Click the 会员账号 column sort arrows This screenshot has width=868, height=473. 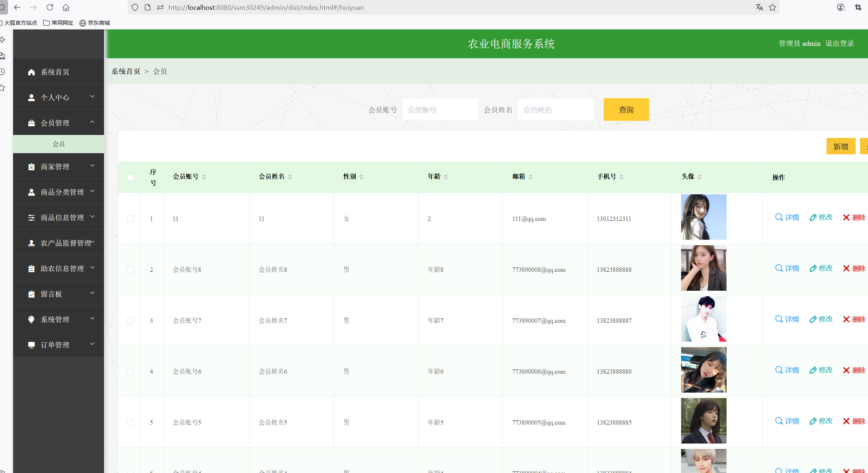coord(204,177)
